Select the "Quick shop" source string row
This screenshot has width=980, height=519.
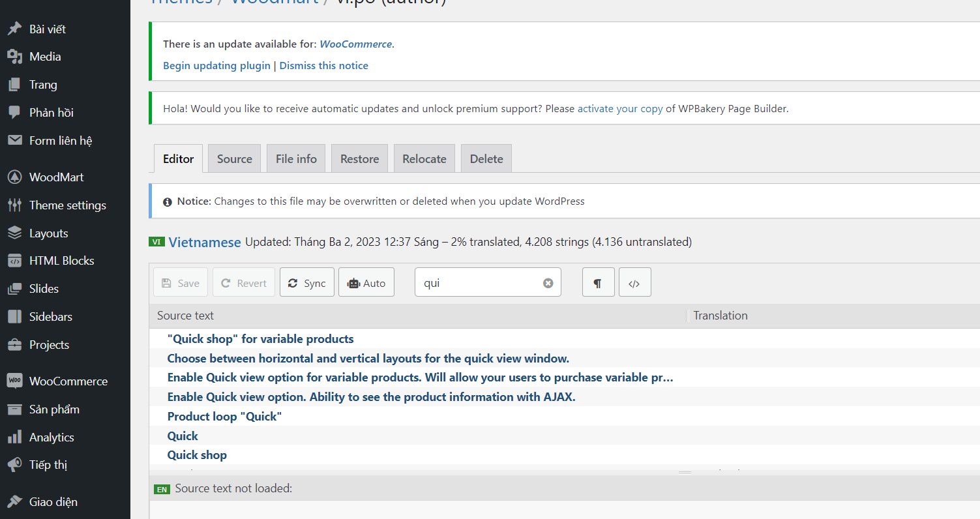pyautogui.click(x=197, y=455)
